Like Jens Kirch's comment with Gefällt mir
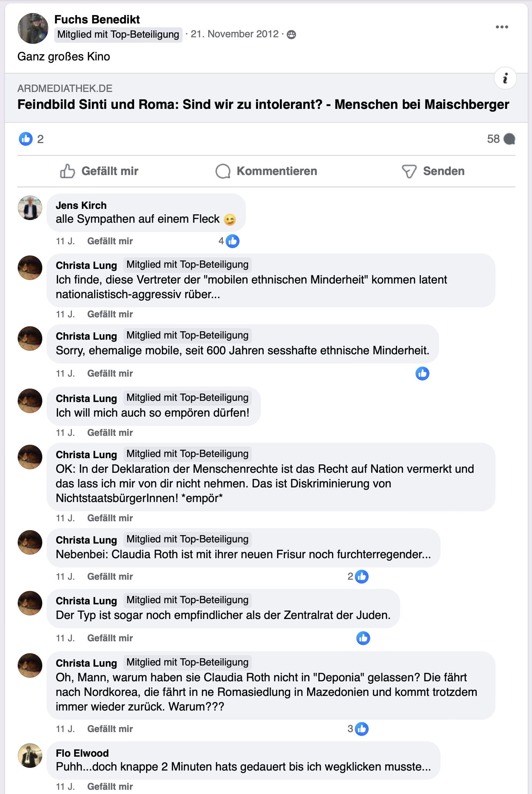532x794 pixels. [x=110, y=241]
